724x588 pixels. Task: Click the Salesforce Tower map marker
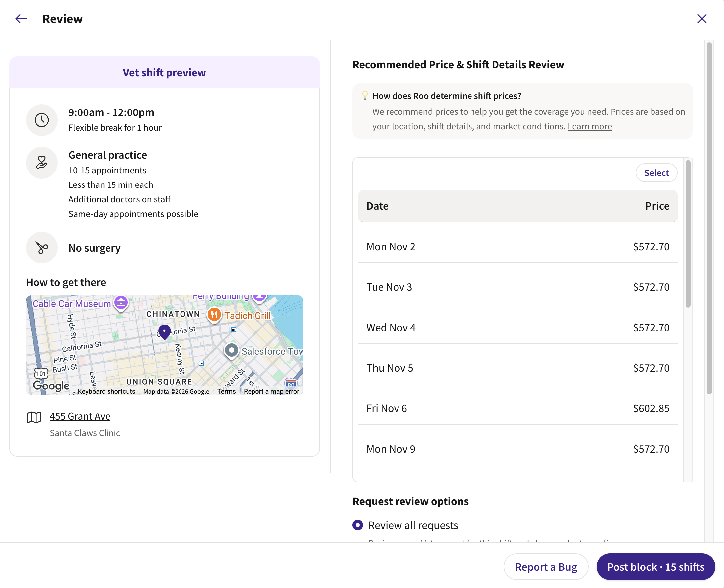[x=232, y=351]
